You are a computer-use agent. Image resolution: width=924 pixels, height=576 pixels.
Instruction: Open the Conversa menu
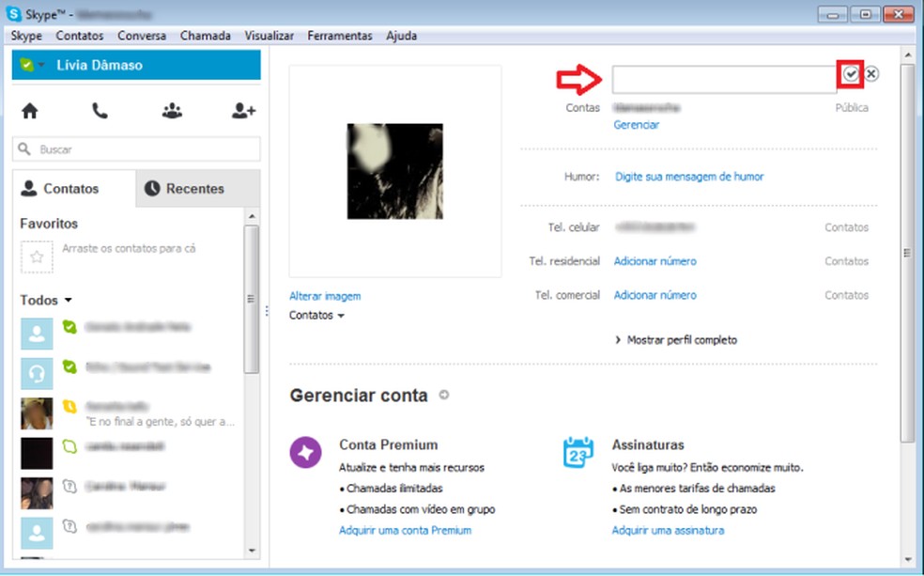tap(142, 36)
